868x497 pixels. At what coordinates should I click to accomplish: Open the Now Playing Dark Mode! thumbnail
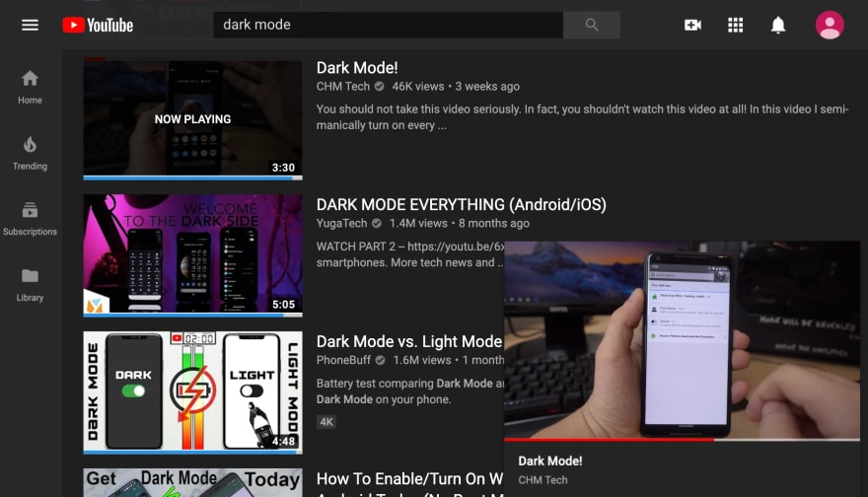click(192, 119)
